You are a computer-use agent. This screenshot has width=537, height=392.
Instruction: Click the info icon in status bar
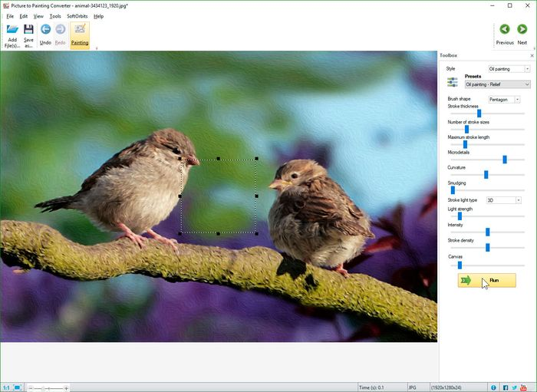(493, 387)
